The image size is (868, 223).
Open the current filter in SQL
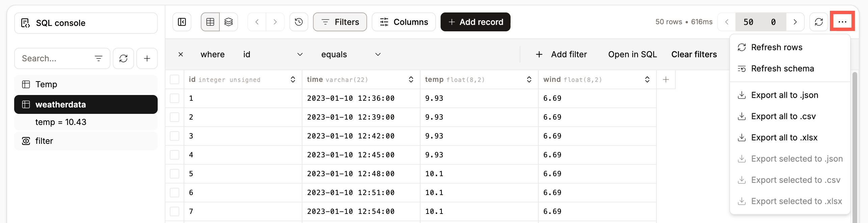click(632, 54)
